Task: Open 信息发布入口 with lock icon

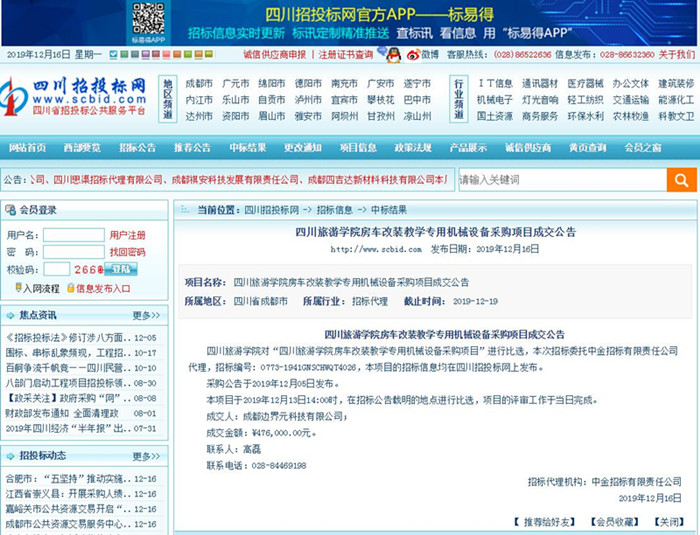Action: pos(99,288)
